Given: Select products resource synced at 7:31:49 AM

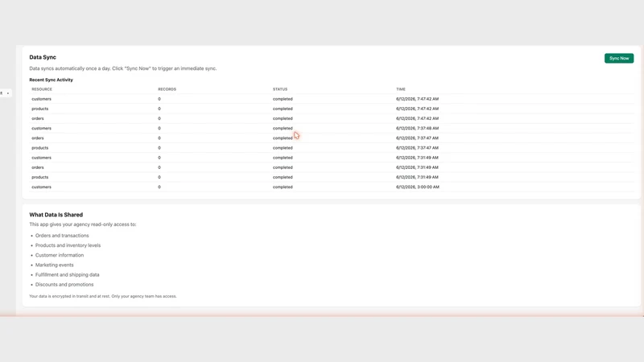Looking at the screenshot, I should [x=39, y=177].
